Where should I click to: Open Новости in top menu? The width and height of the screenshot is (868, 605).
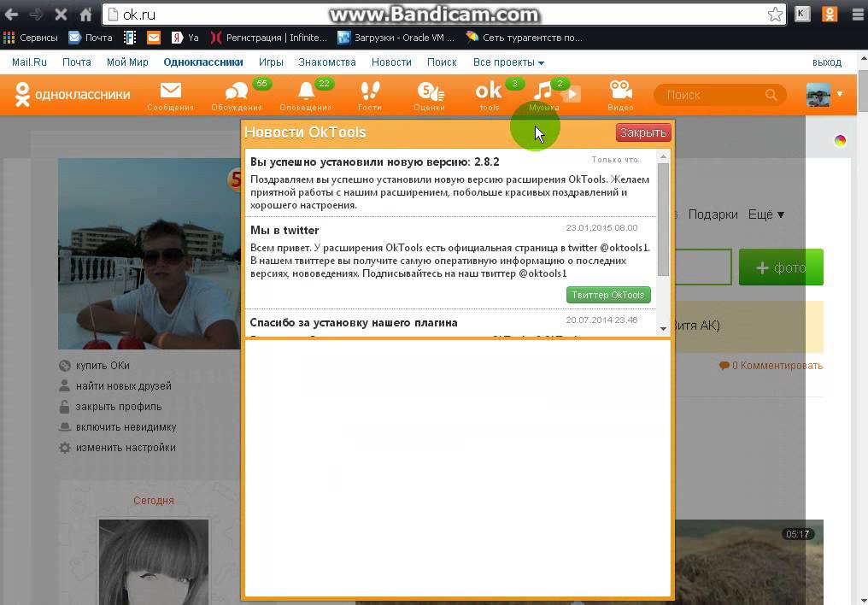coord(391,62)
